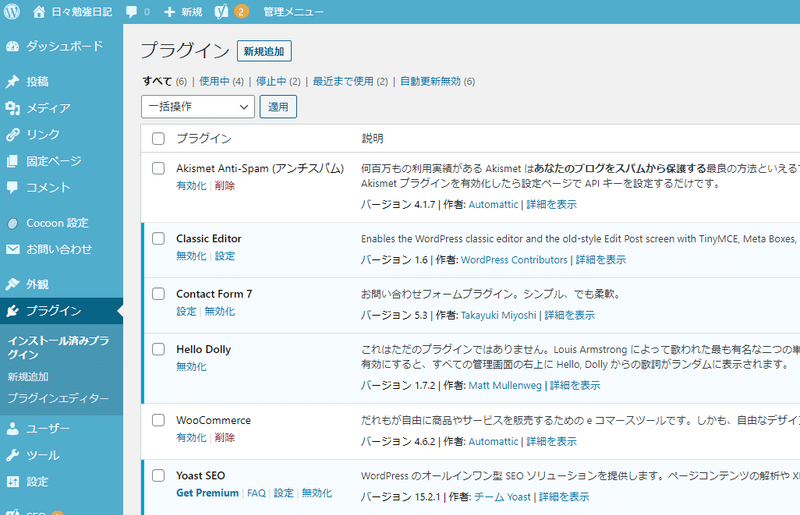800x515 pixels.
Task: Check the WooCommerce checkbox
Action: pos(158,420)
